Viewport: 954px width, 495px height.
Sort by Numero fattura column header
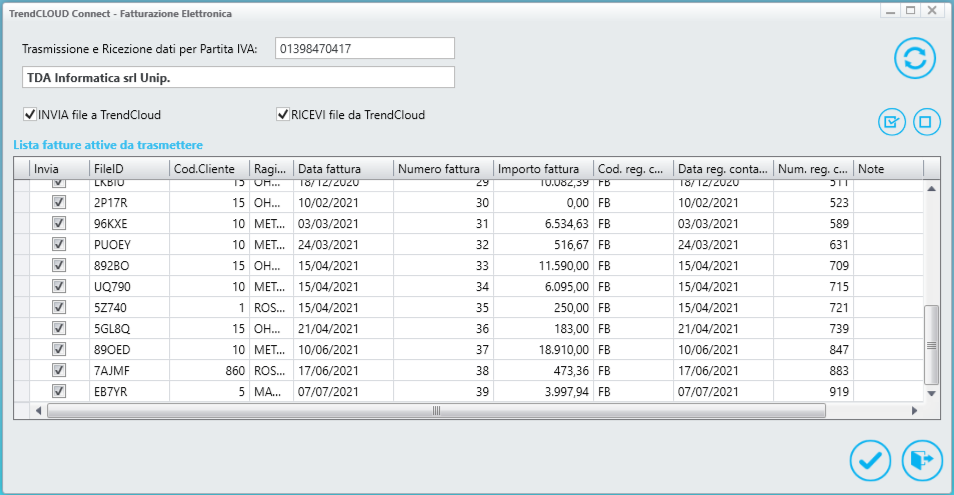[x=443, y=168]
